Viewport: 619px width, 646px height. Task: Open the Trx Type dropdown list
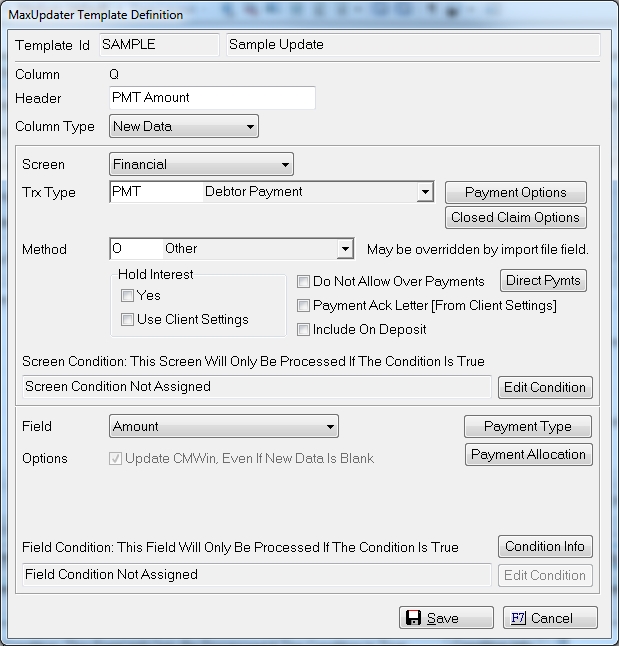pyautogui.click(x=424, y=192)
